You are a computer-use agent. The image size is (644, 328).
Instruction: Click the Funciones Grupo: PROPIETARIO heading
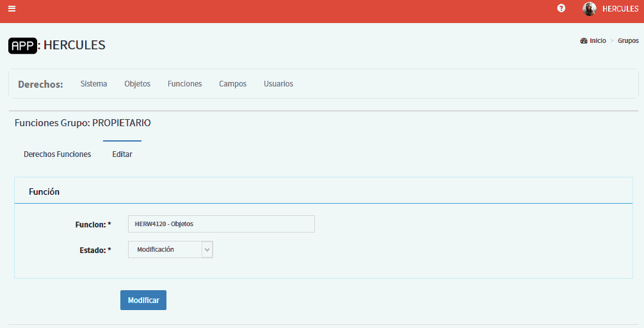coord(83,123)
